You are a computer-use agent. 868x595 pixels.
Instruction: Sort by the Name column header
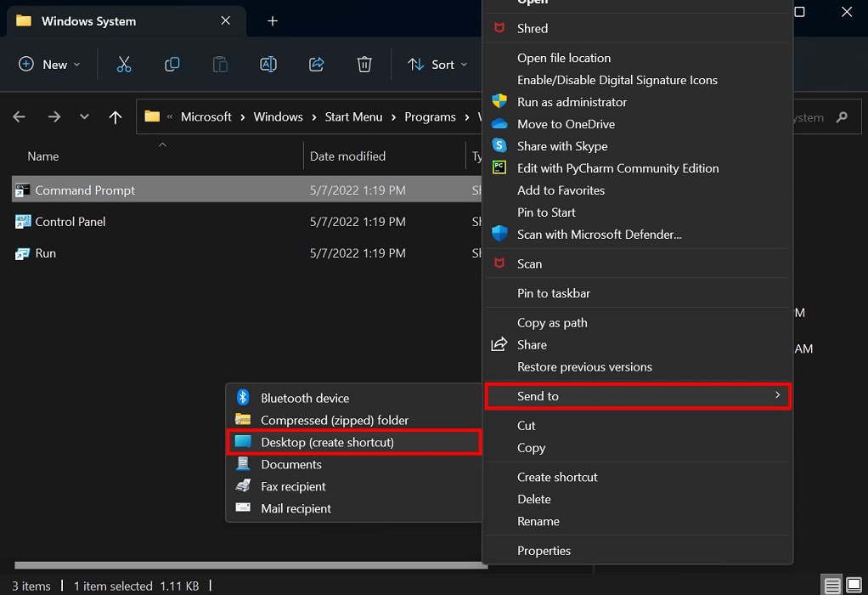click(43, 156)
